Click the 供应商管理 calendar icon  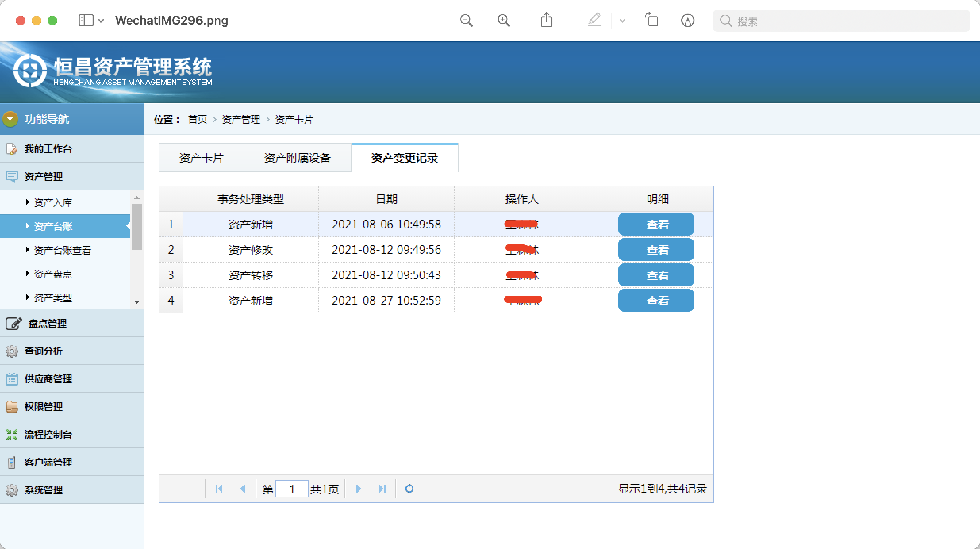pos(12,378)
